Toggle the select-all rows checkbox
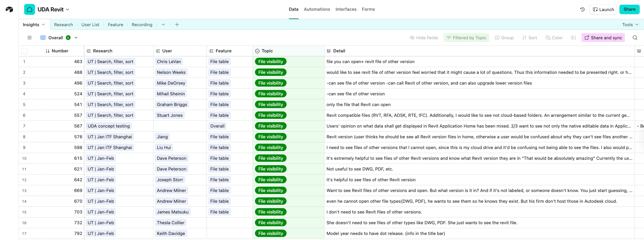This screenshot has width=644, height=240. pyautogui.click(x=24, y=51)
